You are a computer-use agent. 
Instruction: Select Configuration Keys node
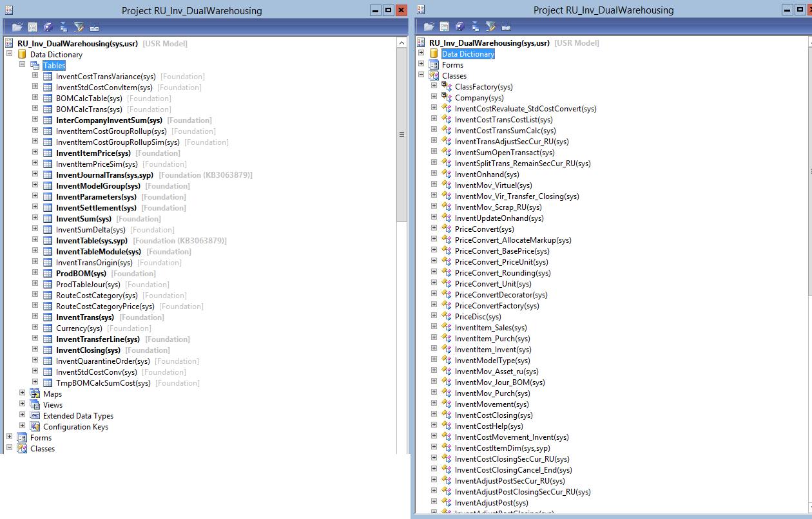pos(75,427)
